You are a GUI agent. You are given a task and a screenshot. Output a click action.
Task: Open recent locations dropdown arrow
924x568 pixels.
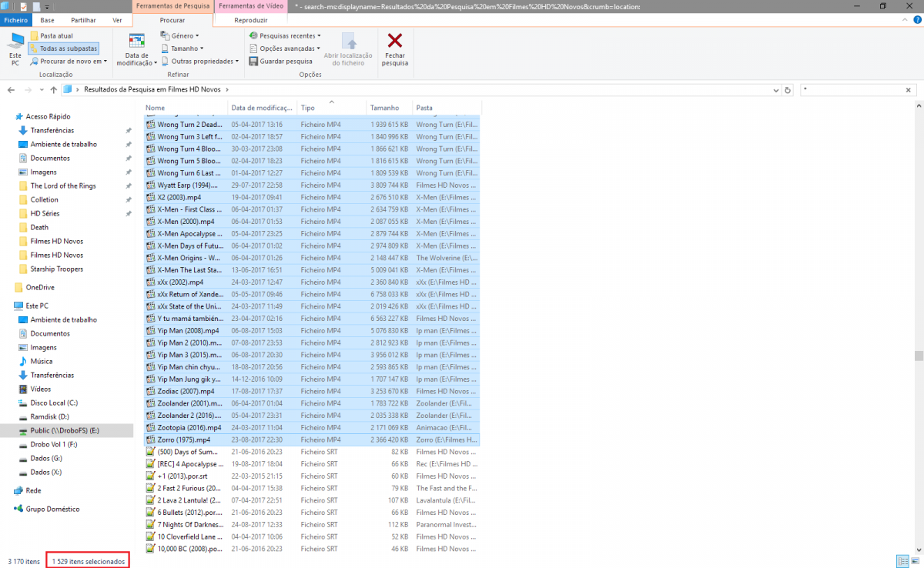[41, 90]
